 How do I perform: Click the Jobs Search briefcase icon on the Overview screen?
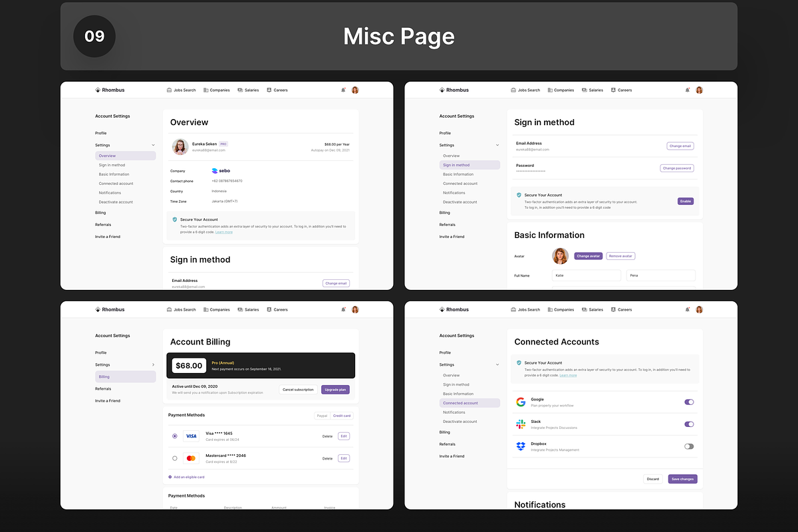[169, 90]
